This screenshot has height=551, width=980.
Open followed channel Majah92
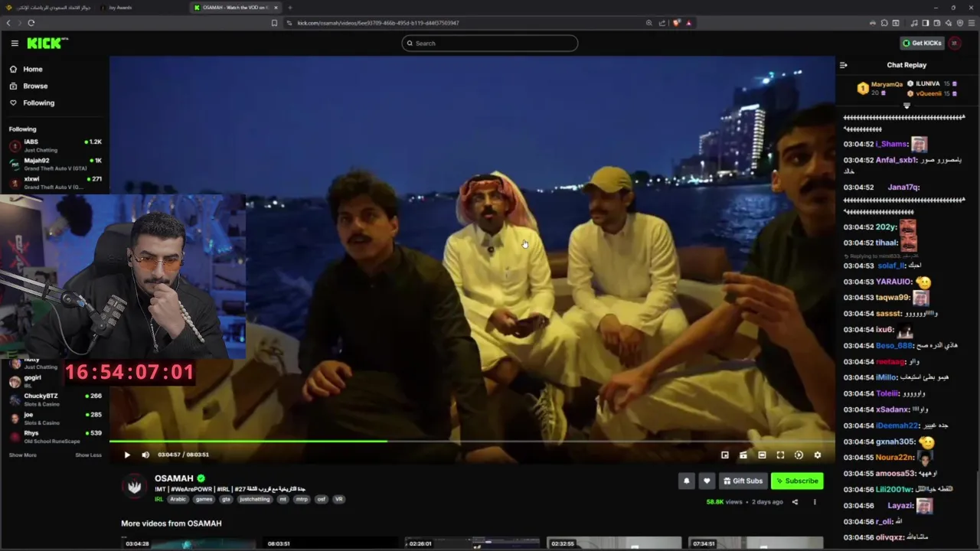pyautogui.click(x=55, y=164)
